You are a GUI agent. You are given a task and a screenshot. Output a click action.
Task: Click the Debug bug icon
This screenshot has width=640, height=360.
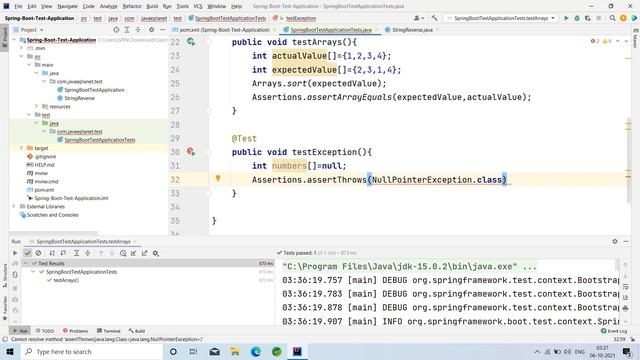577,18
